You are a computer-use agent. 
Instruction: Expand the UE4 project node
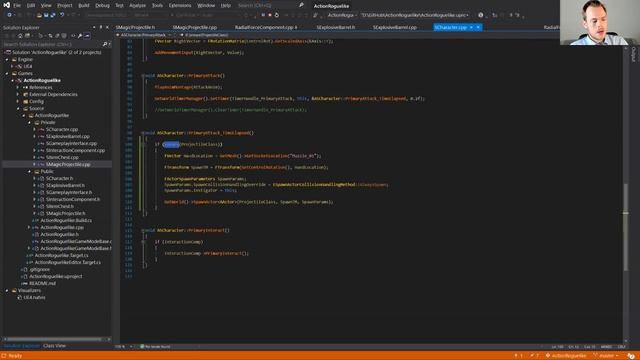click(12, 67)
